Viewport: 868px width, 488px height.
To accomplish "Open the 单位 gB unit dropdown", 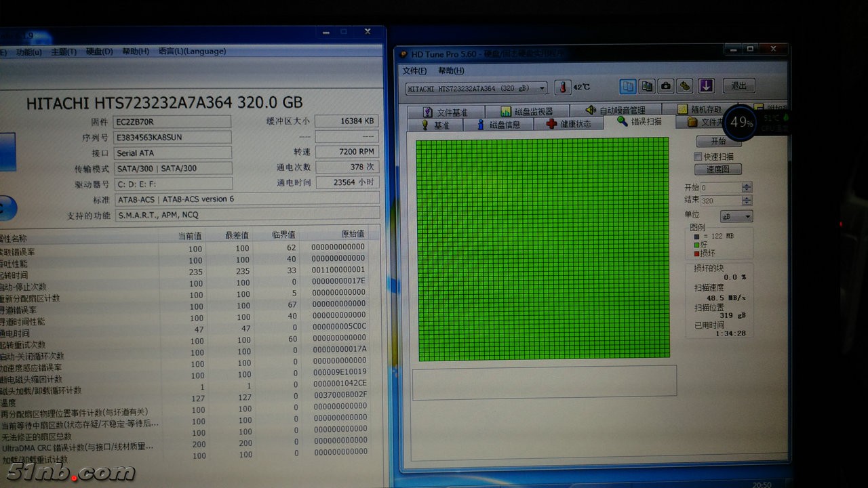I will click(736, 216).
